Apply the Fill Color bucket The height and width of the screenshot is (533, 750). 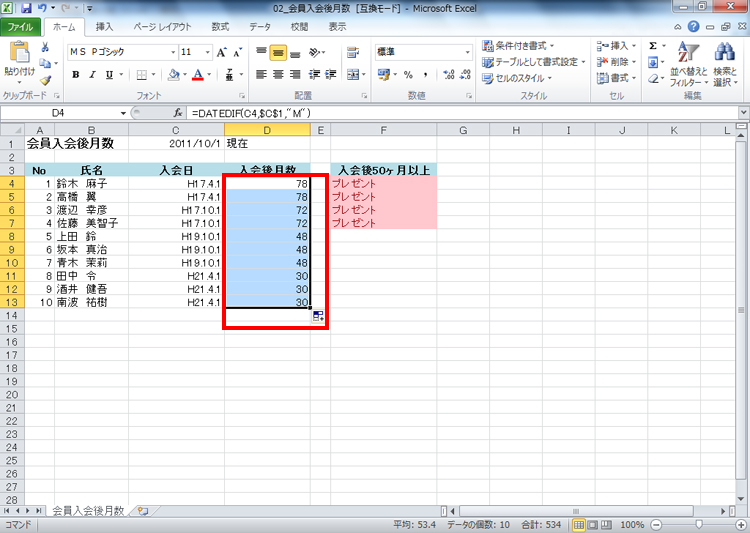tap(174, 75)
